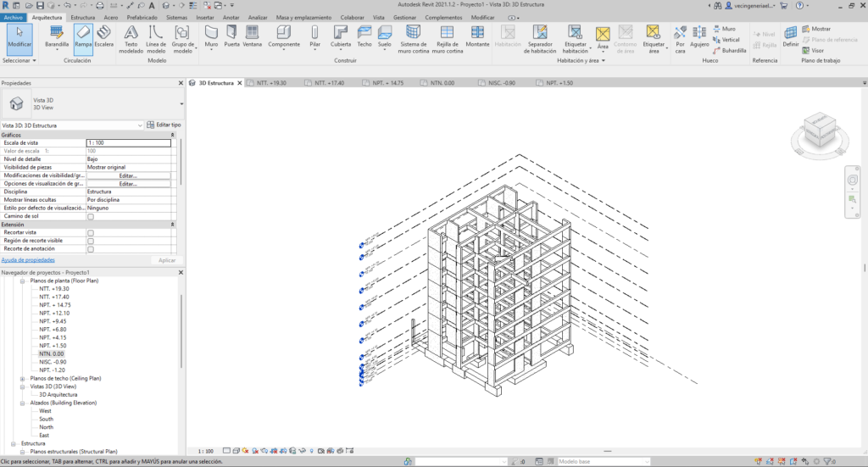Toggle the Camino de sol checkbox

[x=91, y=216]
